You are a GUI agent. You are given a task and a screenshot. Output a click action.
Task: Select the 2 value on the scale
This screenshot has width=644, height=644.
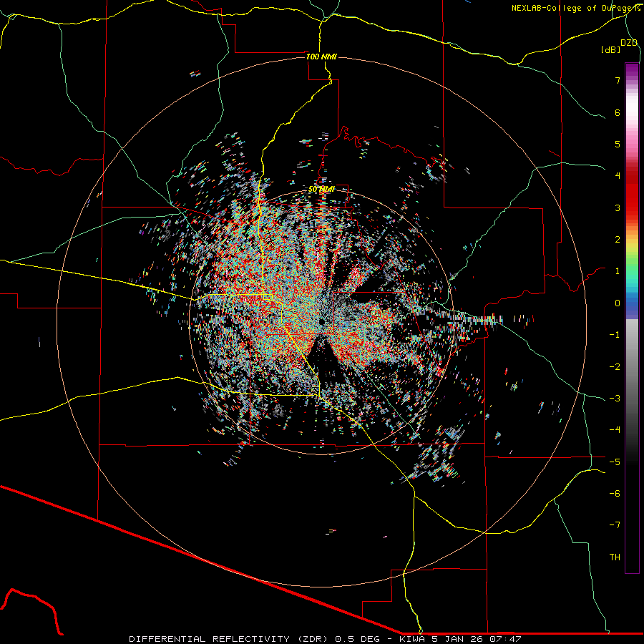[618, 240]
